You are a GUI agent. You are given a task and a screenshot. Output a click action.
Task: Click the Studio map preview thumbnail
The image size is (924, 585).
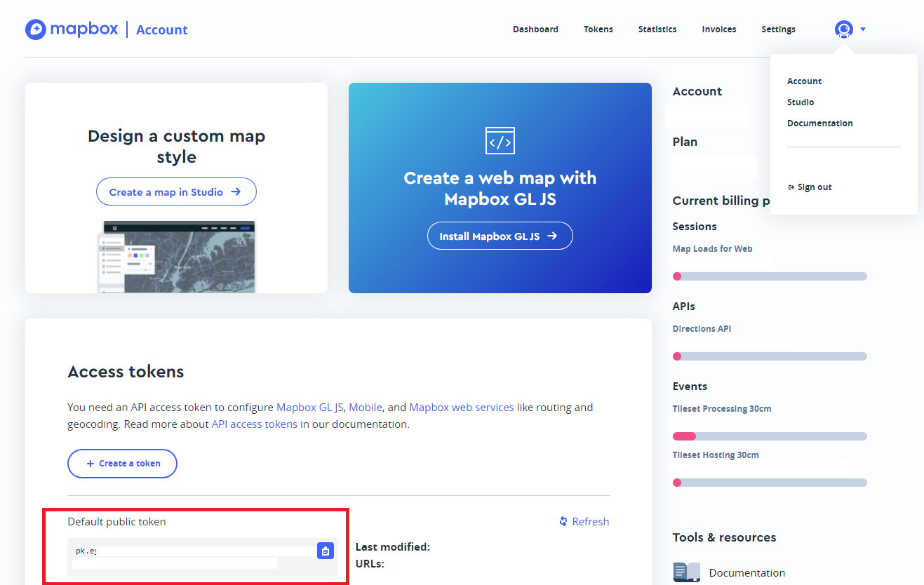click(x=176, y=257)
